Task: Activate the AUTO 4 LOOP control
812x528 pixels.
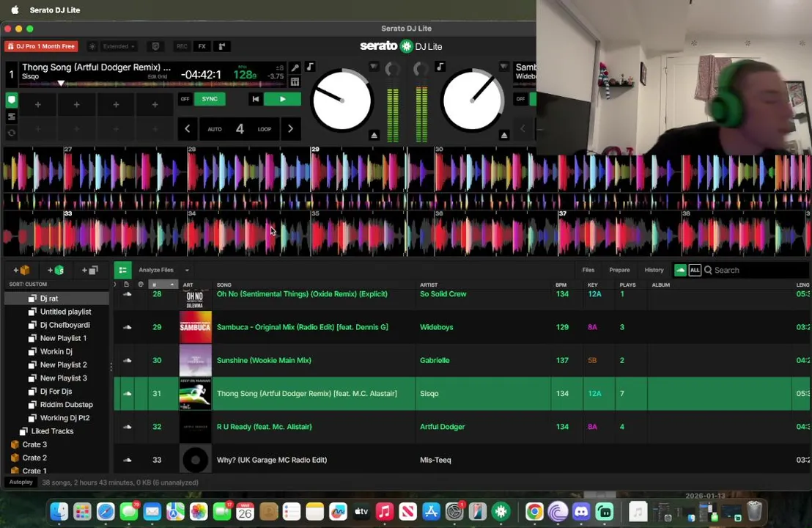Action: 239,129
